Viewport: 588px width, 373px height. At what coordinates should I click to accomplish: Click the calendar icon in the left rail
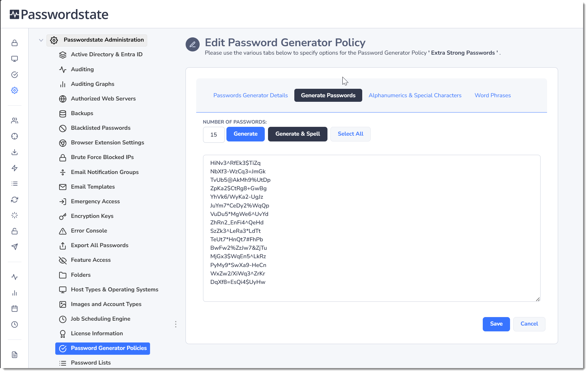coord(15,309)
